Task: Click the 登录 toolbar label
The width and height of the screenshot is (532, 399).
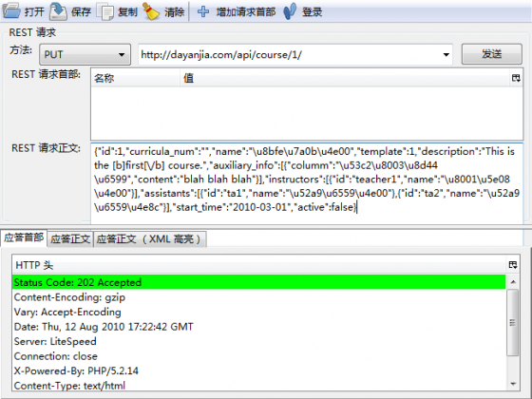Action: click(x=313, y=12)
